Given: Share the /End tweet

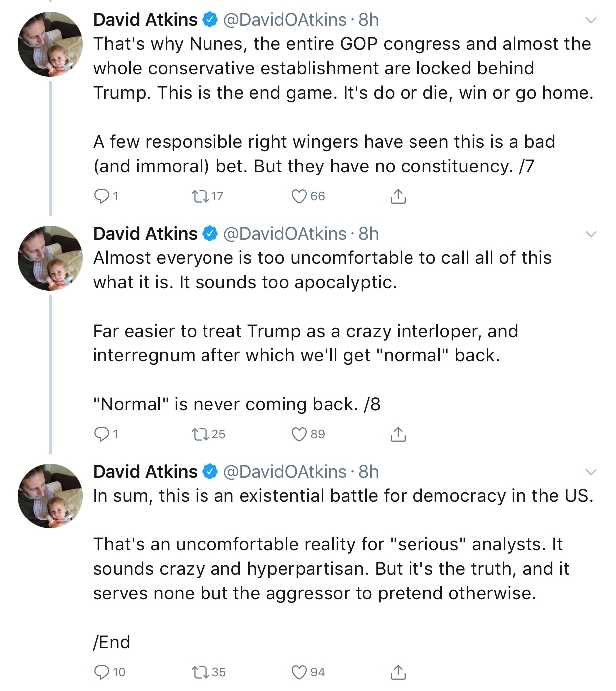Looking at the screenshot, I should click(x=398, y=672).
